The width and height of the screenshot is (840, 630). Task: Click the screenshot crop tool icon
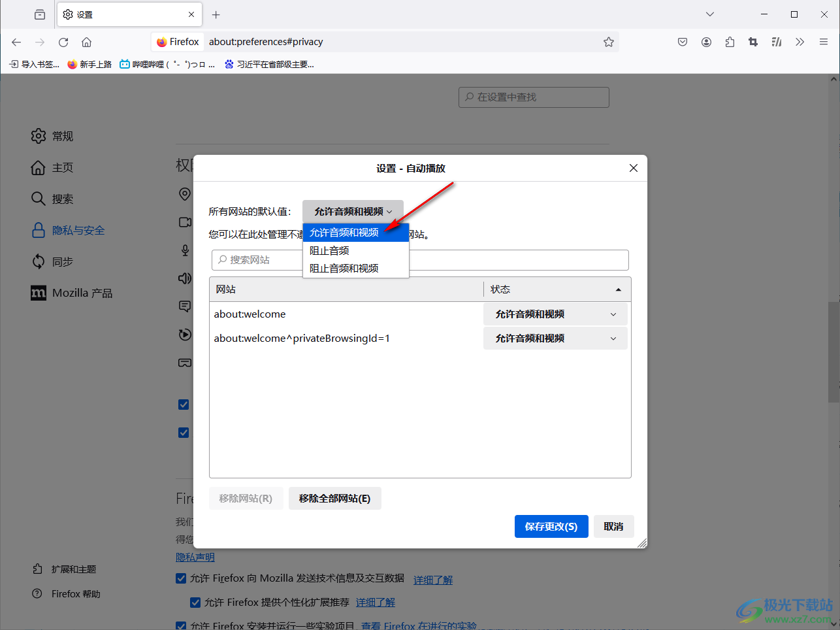coord(753,42)
